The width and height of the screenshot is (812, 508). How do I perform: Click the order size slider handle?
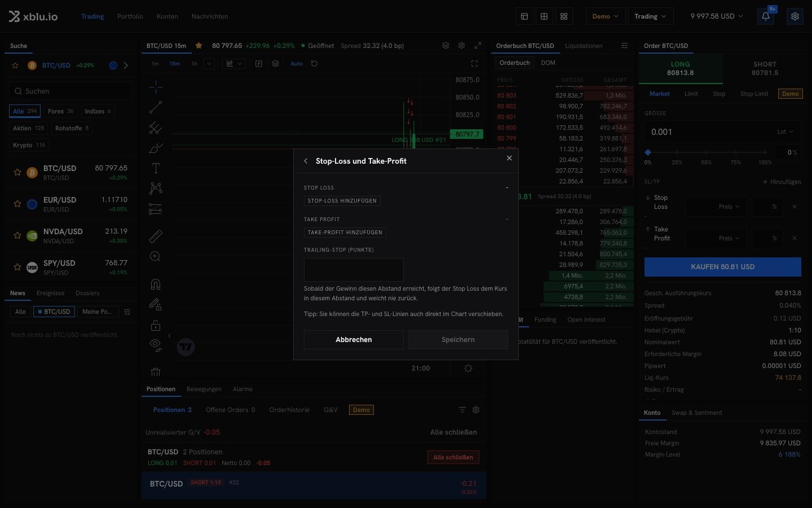648,152
